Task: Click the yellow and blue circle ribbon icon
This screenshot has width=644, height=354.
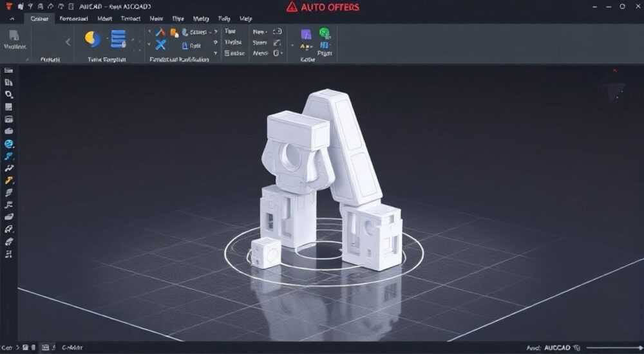Action: (x=92, y=39)
